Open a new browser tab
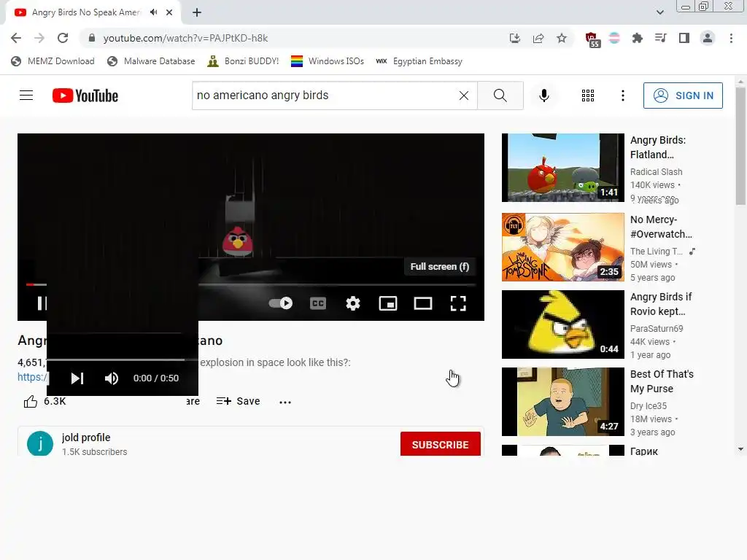This screenshot has height=560, width=747. [x=197, y=12]
